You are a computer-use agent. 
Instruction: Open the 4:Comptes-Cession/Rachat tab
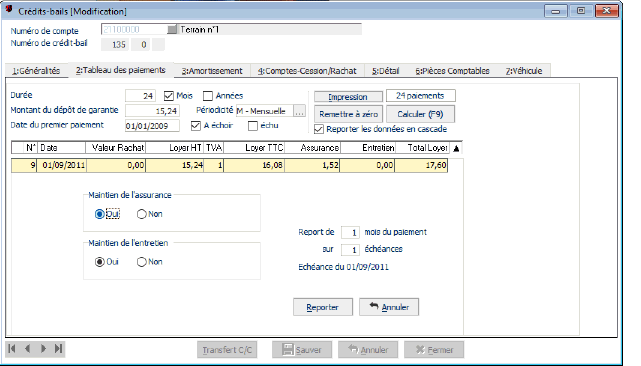[307, 71]
